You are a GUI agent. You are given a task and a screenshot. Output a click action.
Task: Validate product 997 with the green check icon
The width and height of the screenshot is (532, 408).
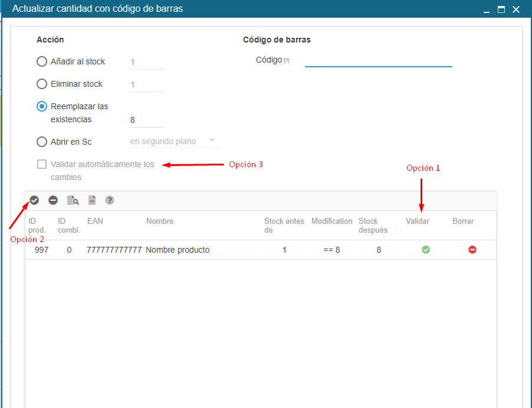[425, 250]
